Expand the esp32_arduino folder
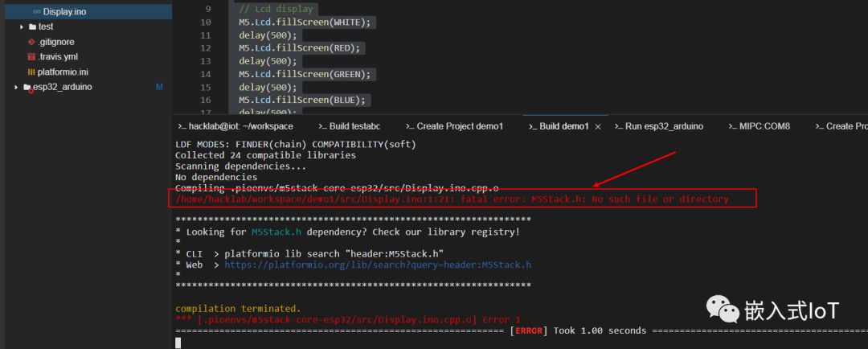Screen dimensions: 868x349 pyautogui.click(x=16, y=87)
